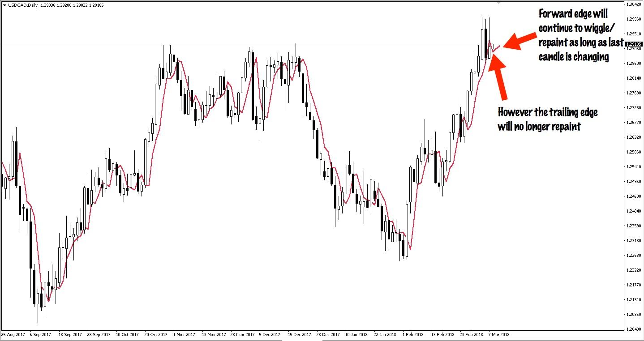The height and width of the screenshot is (341, 644).
Task: Click the 10 Jan 2018 date label
Action: 356,334
